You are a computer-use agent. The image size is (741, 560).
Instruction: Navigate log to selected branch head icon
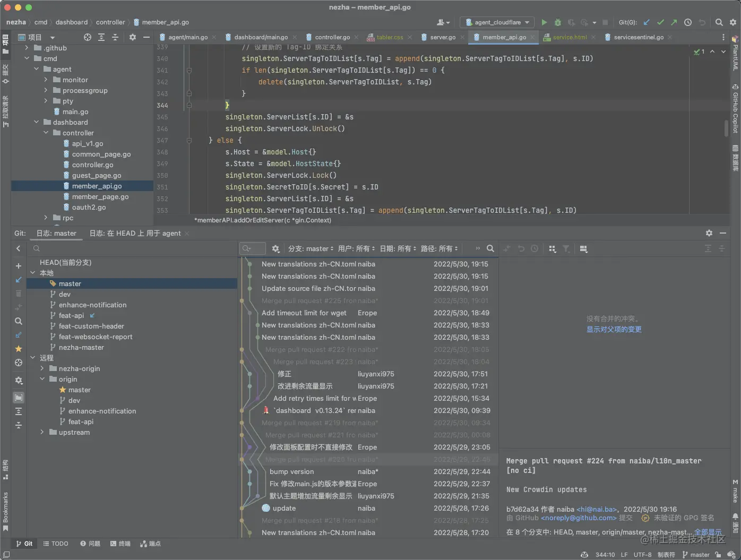(x=19, y=363)
